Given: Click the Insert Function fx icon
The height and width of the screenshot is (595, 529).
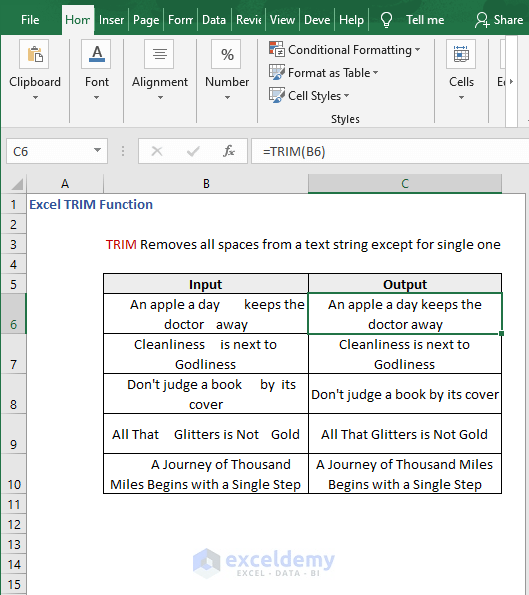Looking at the screenshot, I should click(x=228, y=151).
